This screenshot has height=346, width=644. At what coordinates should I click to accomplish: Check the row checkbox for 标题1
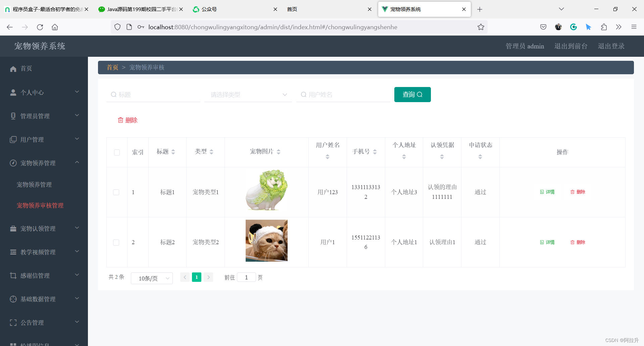[x=116, y=192]
